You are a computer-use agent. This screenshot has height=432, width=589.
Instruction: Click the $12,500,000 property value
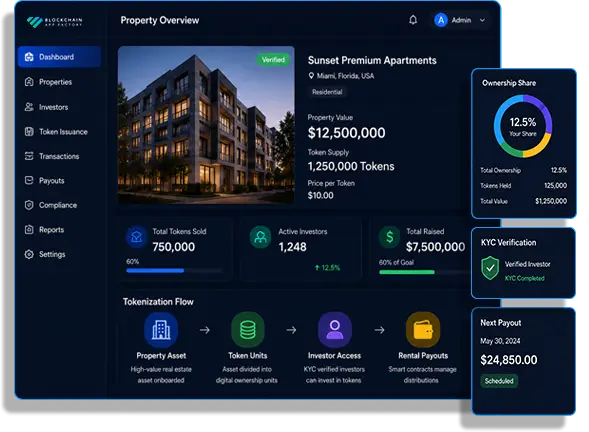346,133
